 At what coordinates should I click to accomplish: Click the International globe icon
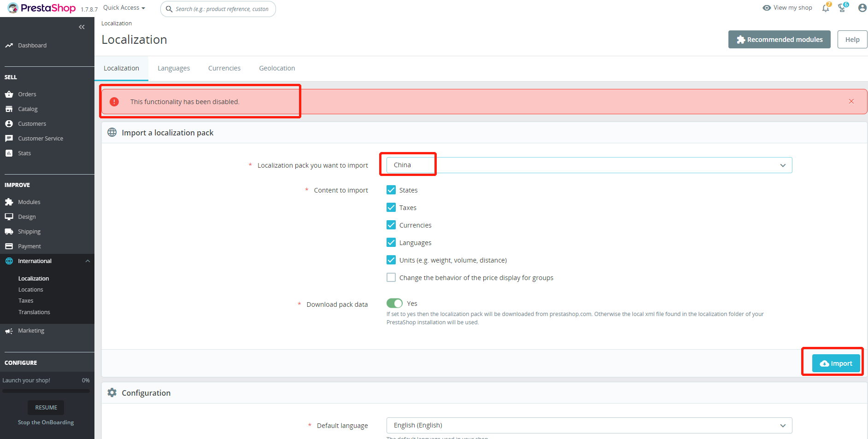pyautogui.click(x=9, y=261)
